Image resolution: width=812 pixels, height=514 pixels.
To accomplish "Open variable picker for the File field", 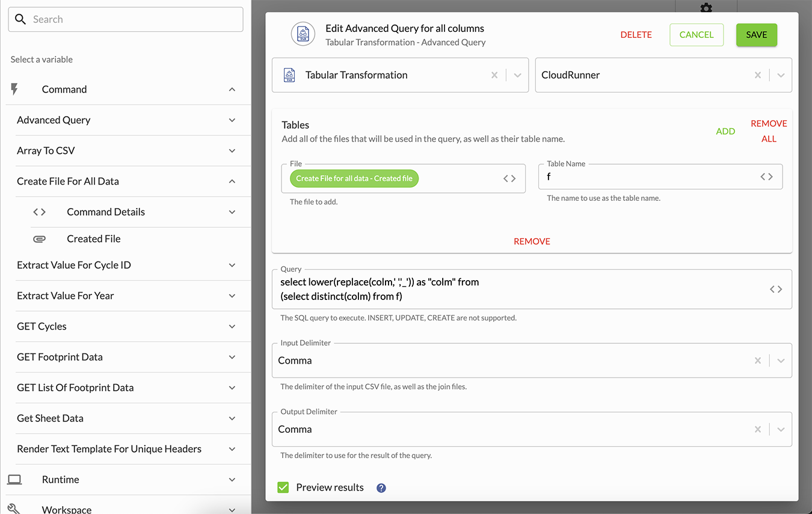I will (x=509, y=179).
